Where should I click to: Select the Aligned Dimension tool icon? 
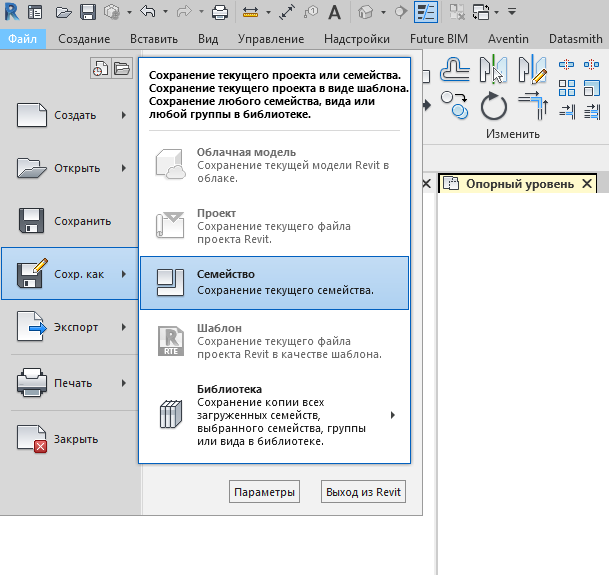coord(287,12)
